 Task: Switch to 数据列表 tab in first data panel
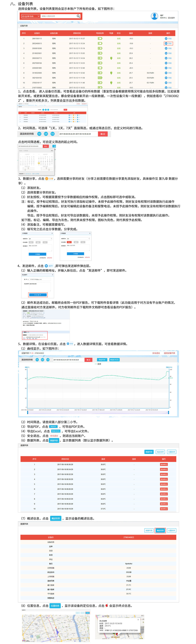click(x=149, y=452)
